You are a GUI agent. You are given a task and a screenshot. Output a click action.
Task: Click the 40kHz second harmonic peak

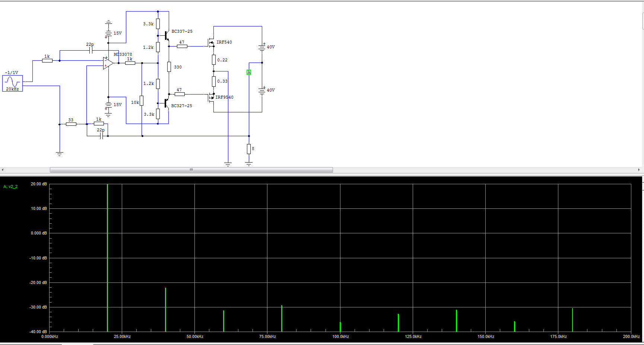(x=165, y=310)
